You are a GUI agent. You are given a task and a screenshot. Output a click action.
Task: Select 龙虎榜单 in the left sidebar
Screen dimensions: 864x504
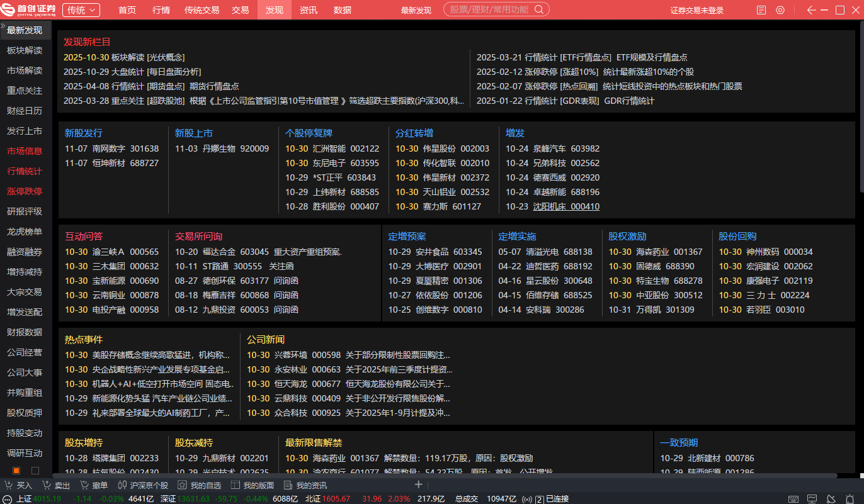pos(25,232)
